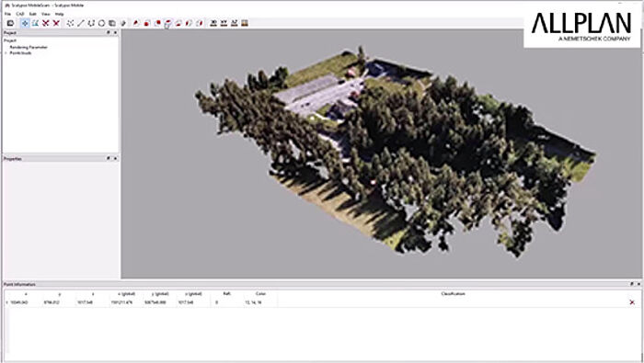644x363 pixels.
Task: Select the scattered points picking tool
Action: [70, 23]
